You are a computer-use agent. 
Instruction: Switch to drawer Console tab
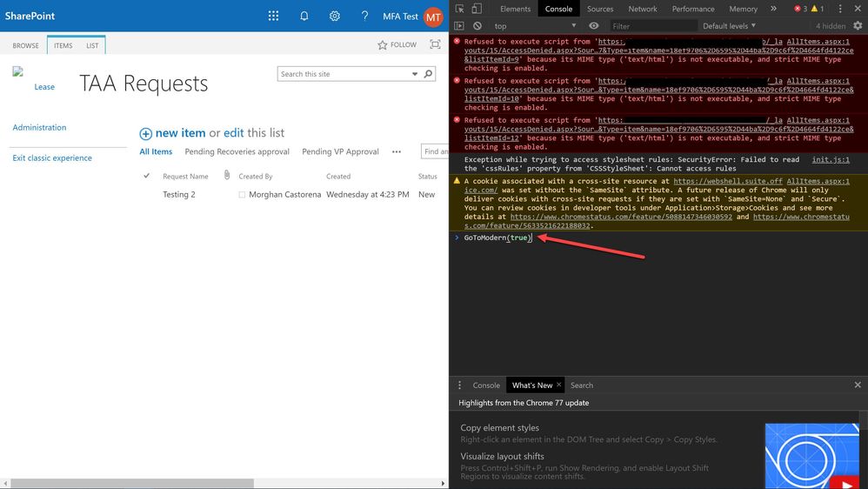click(x=486, y=385)
